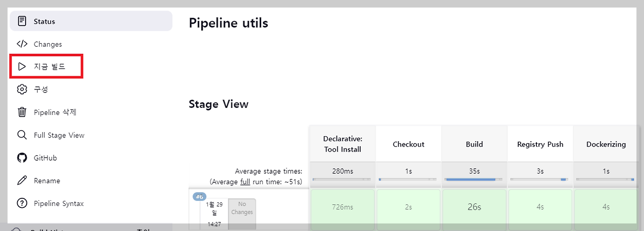Viewport: 644px width, 231px height.
Task: Click the magnifier icon for Full Stage View
Action: 22,135
